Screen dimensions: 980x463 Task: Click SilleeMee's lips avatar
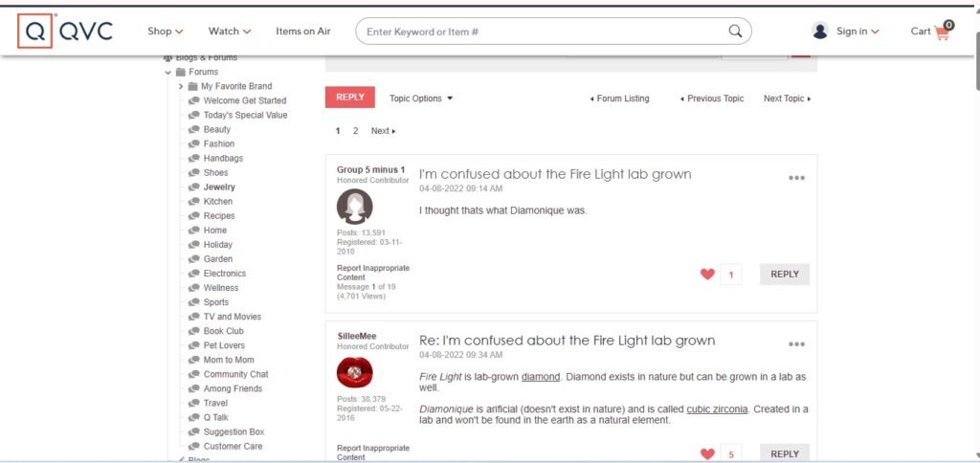(x=354, y=372)
